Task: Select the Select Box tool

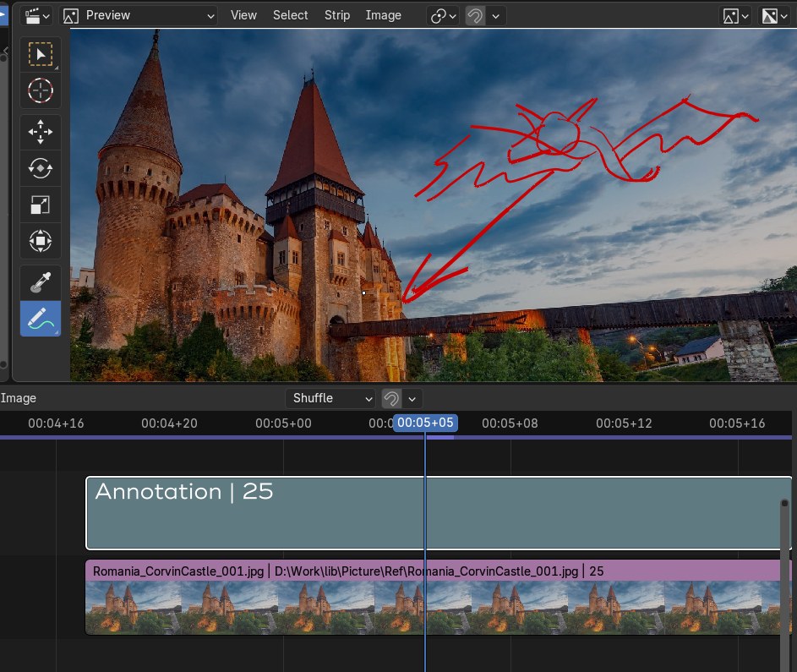Action: [x=41, y=54]
